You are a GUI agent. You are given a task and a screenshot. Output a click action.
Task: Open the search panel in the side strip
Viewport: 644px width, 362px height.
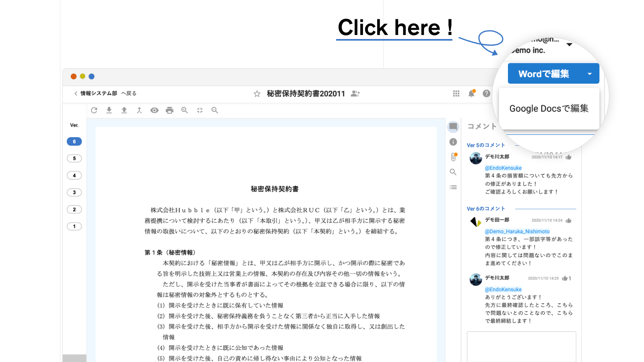pyautogui.click(x=453, y=172)
